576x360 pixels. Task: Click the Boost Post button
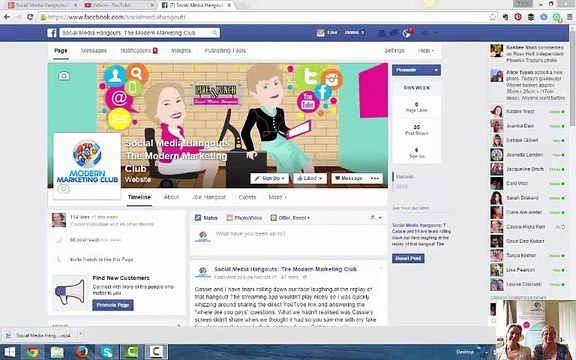(408, 258)
